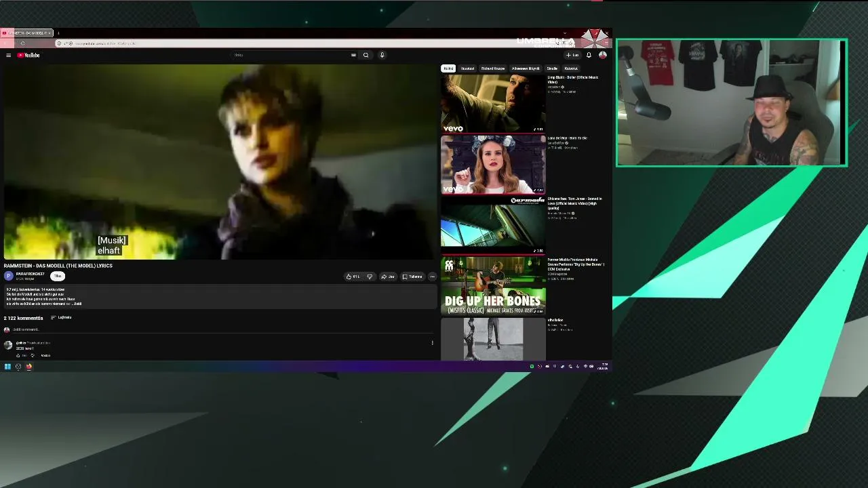Open the Luo create button
Screen dimensions: 868x488
pos(573,55)
